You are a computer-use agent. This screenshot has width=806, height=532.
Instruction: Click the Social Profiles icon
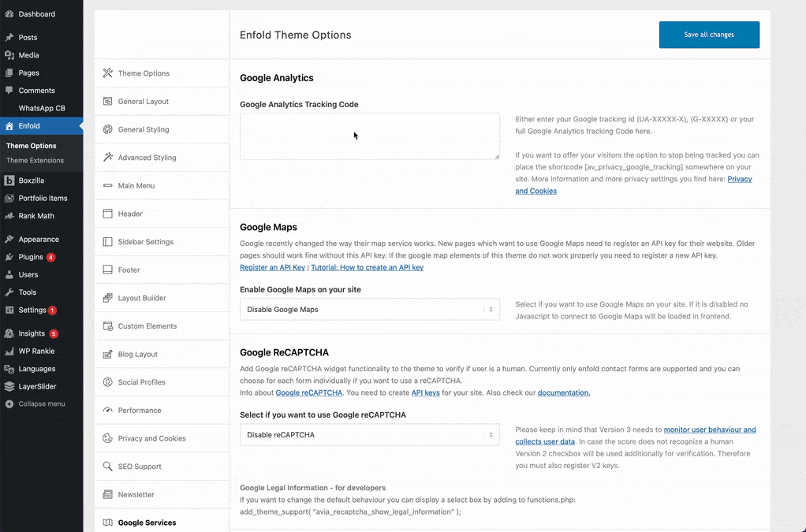coord(108,382)
